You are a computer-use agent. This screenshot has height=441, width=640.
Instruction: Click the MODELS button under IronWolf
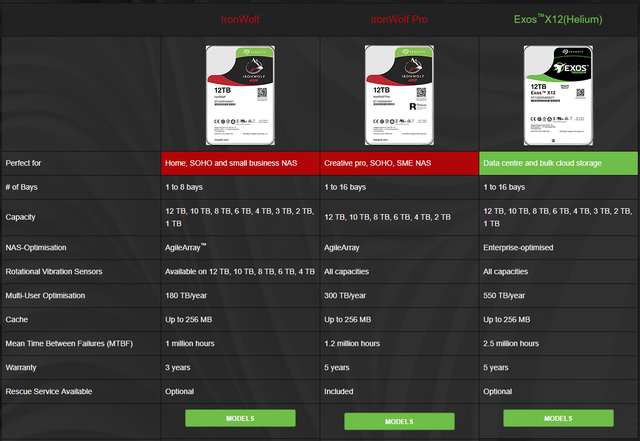coord(240,418)
